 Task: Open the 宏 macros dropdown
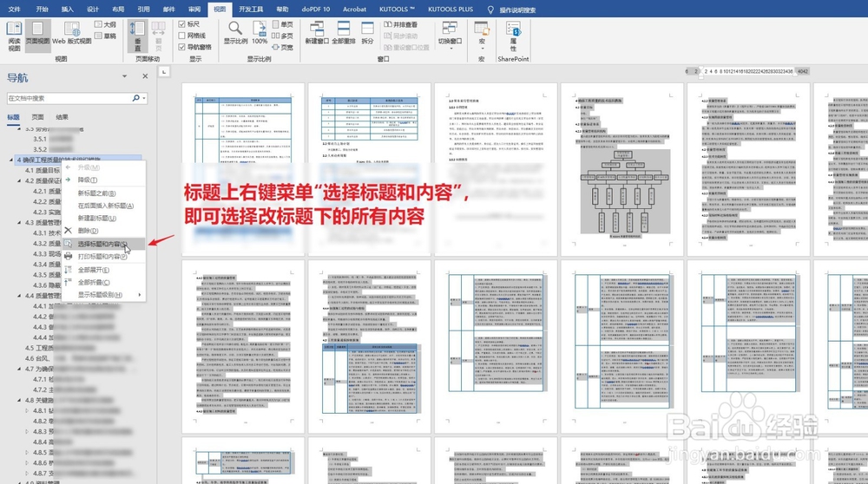tap(482, 36)
